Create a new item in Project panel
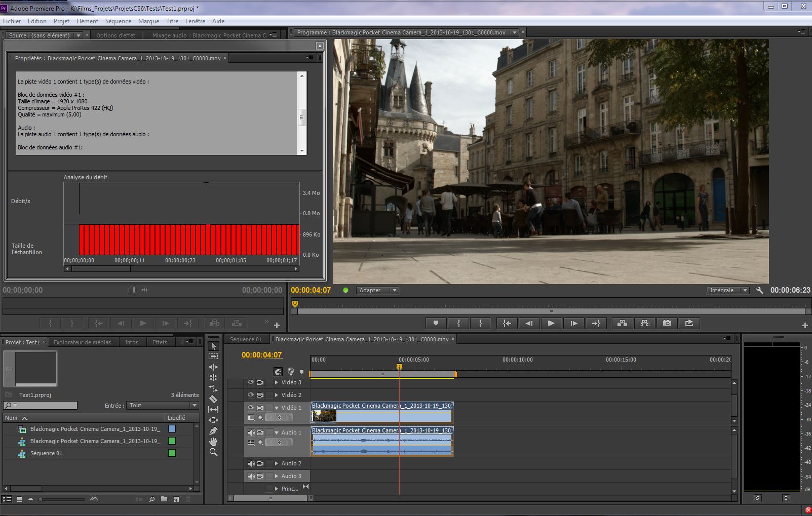Image resolution: width=812 pixels, height=516 pixels. 176,499
